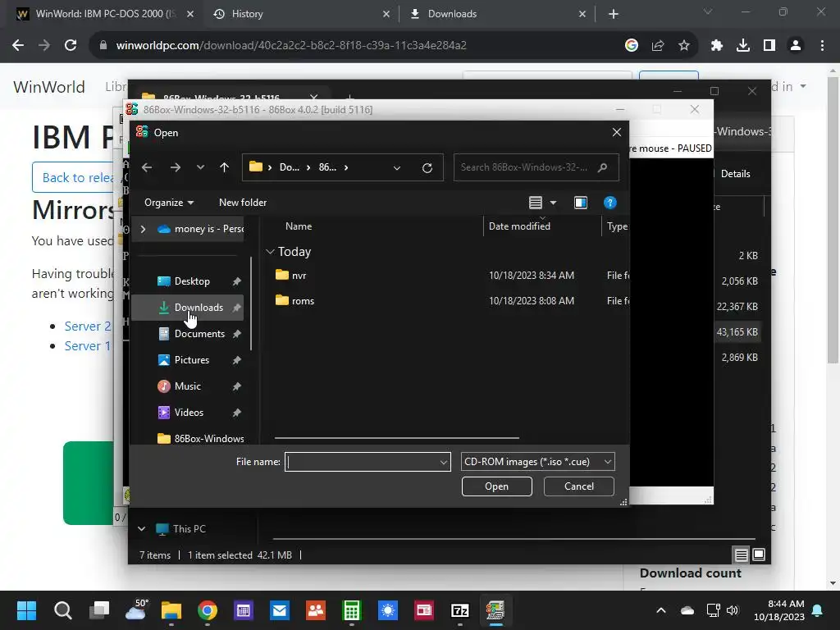
Task: Focus the Search 86Box-Windows-32 field
Action: point(536,167)
